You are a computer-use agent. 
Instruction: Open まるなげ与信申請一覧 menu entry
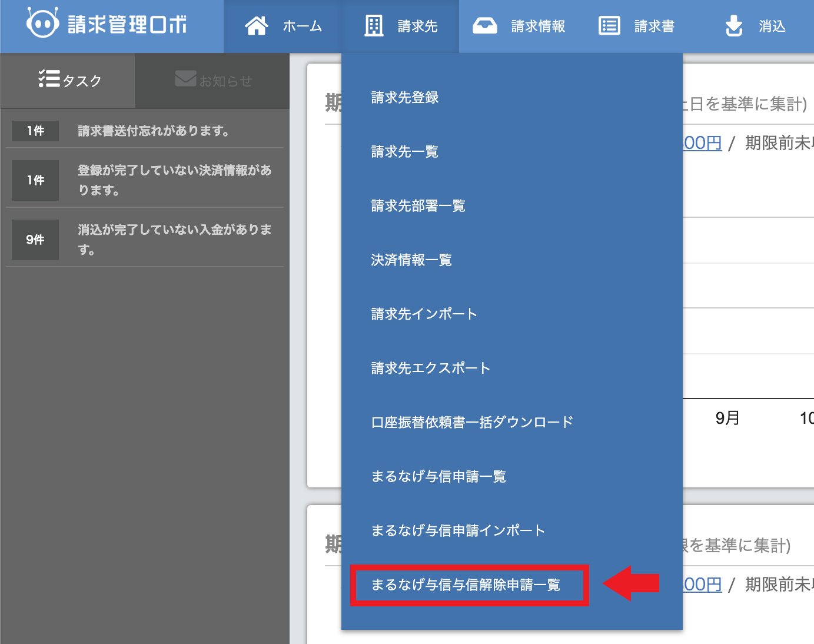438,477
